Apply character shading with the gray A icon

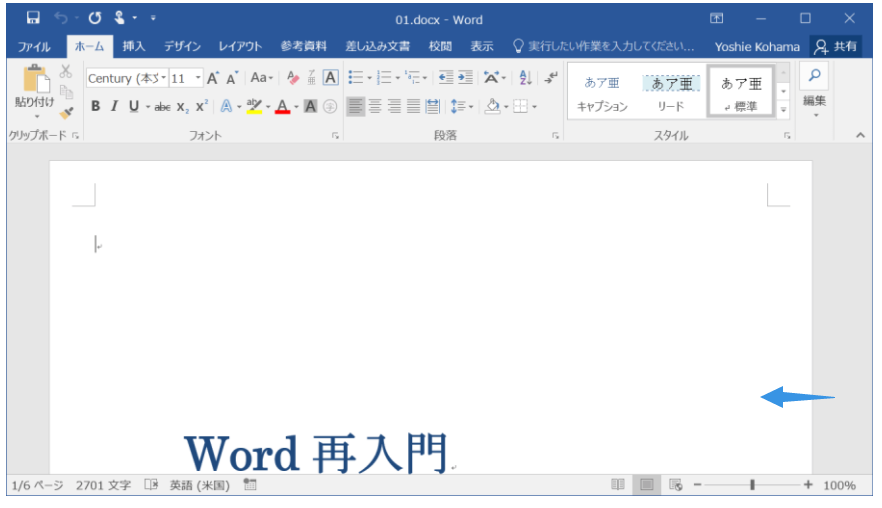(x=310, y=106)
